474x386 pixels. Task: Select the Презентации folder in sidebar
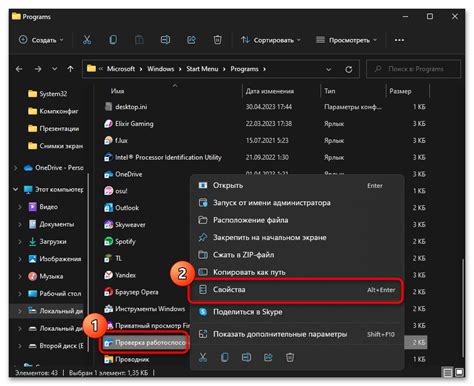pyautogui.click(x=55, y=128)
